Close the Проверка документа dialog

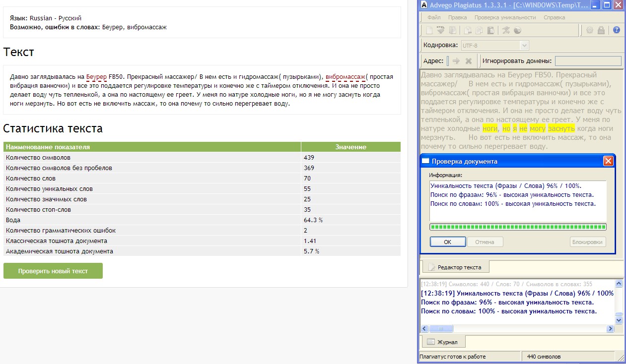[608, 161]
